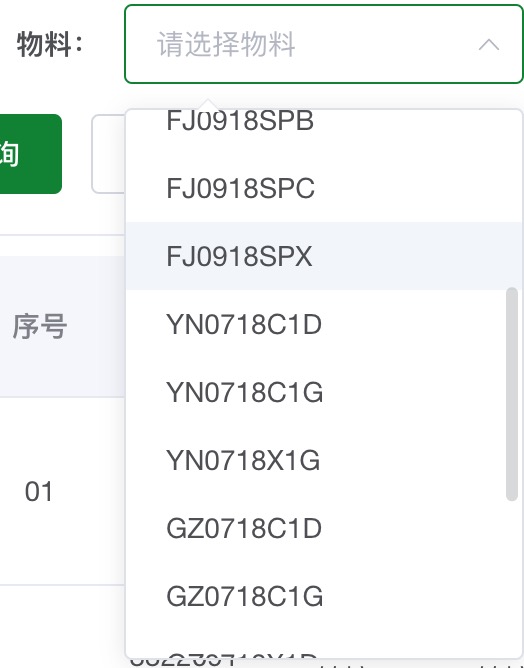Choose FJ0918SPC from the material list
The height and width of the screenshot is (668, 524).
(x=324, y=188)
